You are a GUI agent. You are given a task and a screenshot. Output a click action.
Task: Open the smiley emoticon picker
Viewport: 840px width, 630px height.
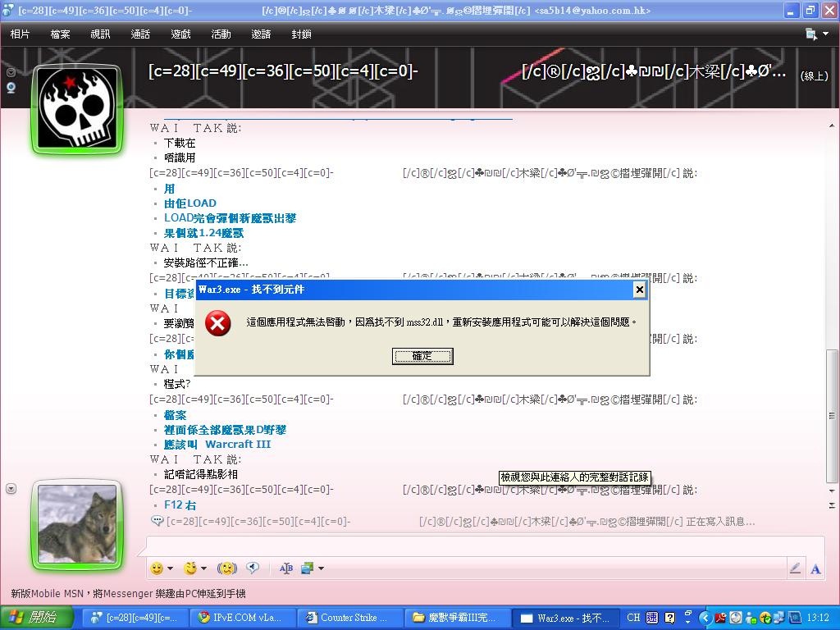click(x=157, y=568)
